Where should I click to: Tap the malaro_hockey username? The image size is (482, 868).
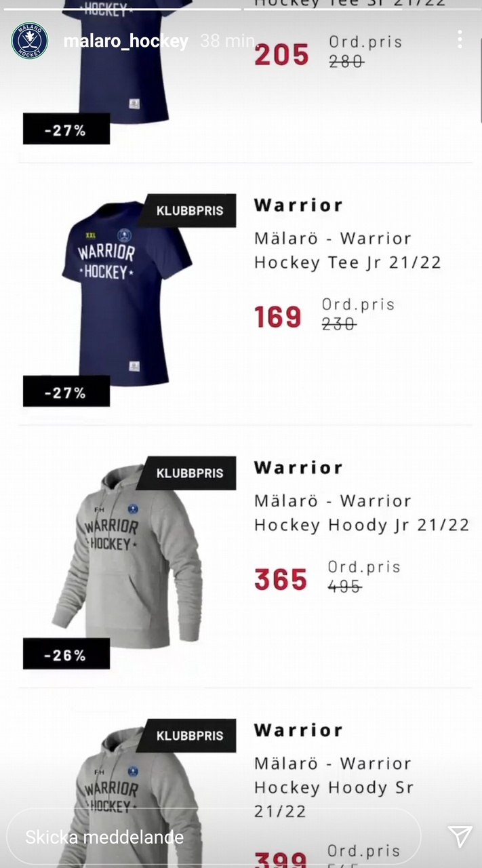point(126,41)
